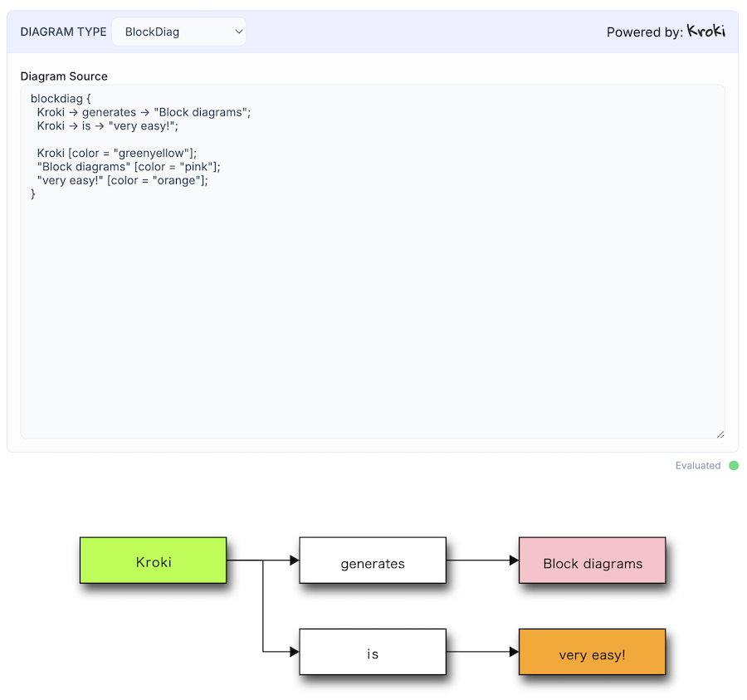Screen dimensions: 747x700
Task: Click the white 'is' diagram block
Action: point(373,652)
